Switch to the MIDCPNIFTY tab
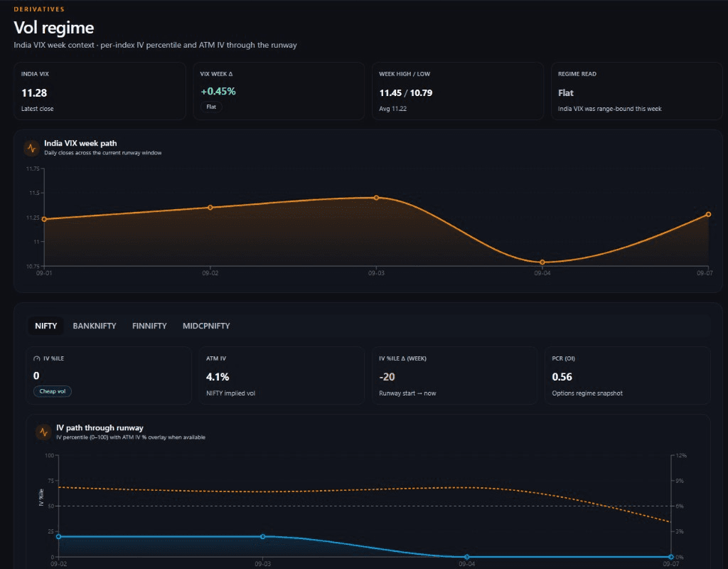Image resolution: width=728 pixels, height=569 pixels. click(206, 326)
